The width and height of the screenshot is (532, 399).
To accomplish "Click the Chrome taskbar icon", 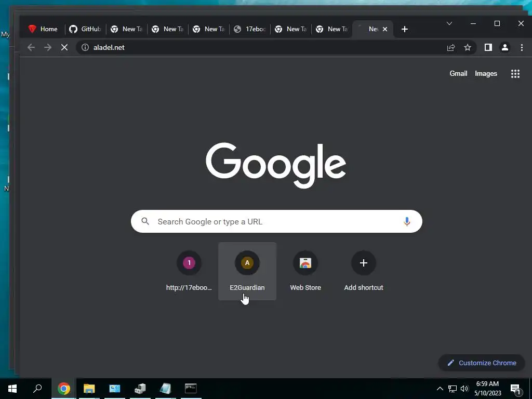I will tap(64, 389).
